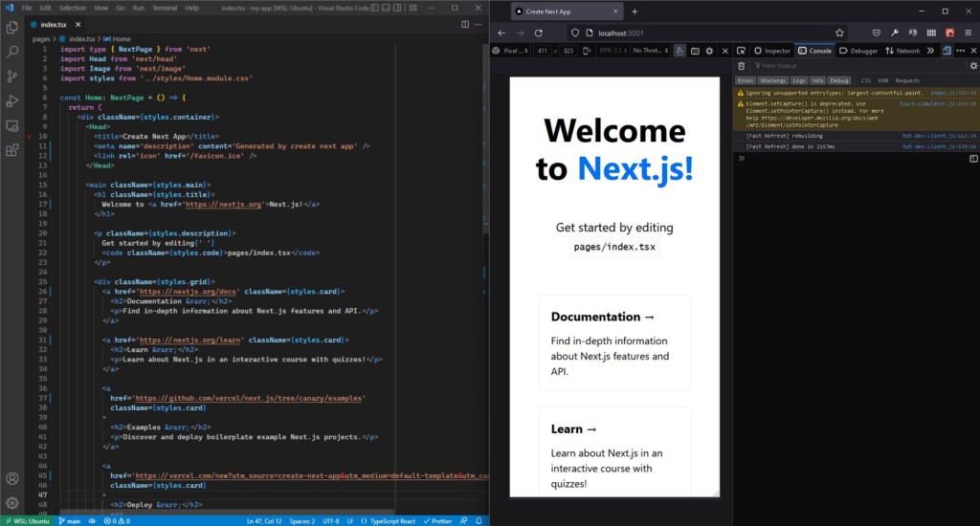Open the Explorer view in VS Code activity bar
Screen dimensions: 980x526
pos(11,28)
